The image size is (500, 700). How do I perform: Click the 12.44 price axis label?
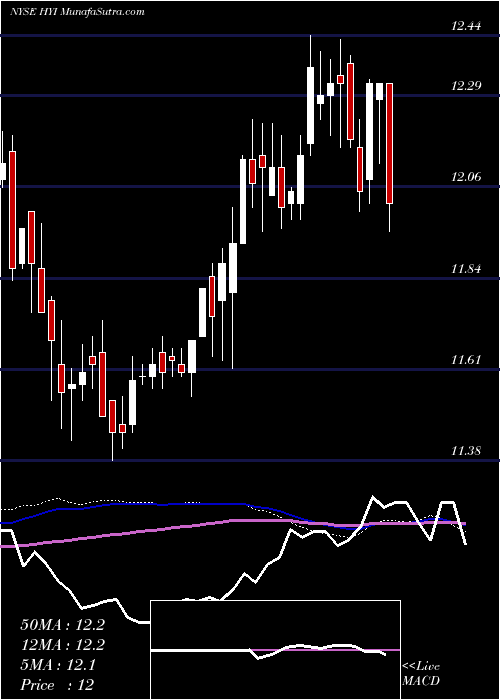[x=466, y=26]
